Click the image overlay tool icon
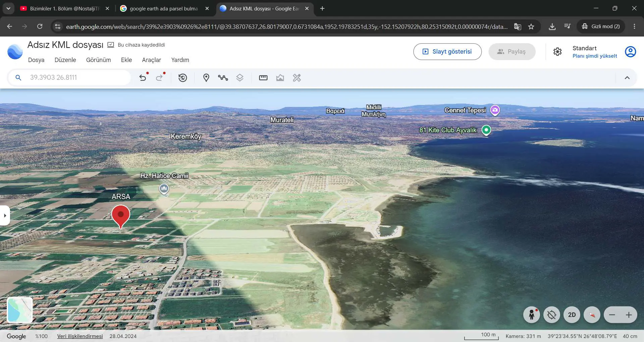The height and width of the screenshot is (342, 644). point(280,78)
